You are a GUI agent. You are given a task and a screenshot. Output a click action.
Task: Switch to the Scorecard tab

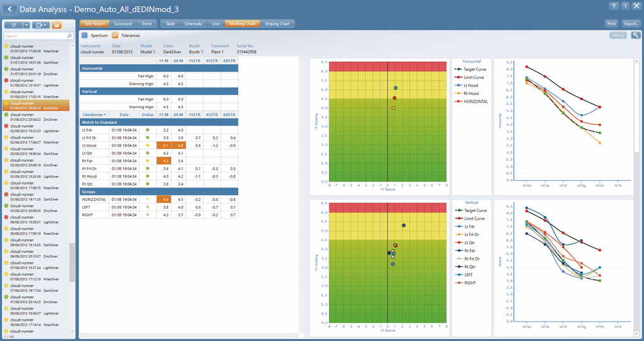(123, 24)
